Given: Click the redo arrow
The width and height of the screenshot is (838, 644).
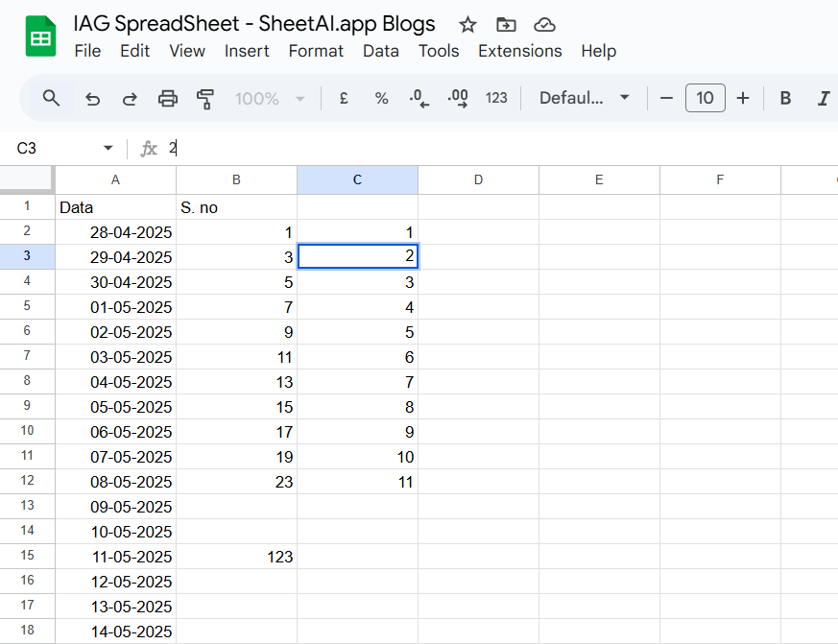Looking at the screenshot, I should coord(130,99).
